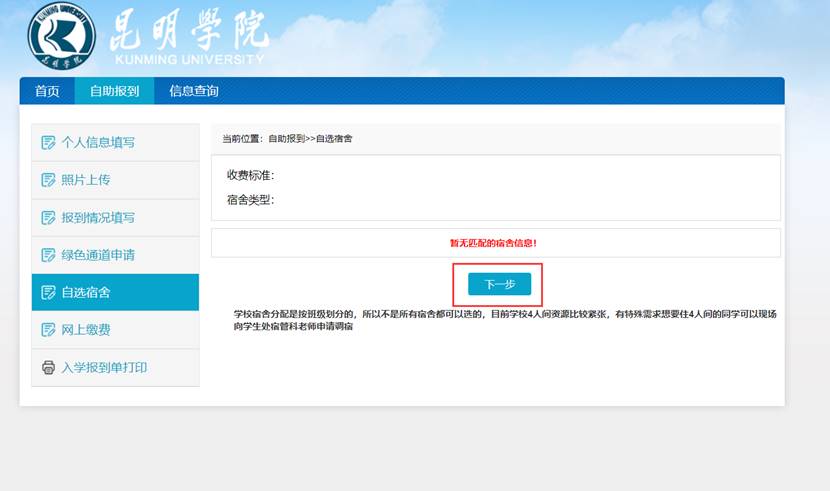Viewport: 830px width, 491px height.
Task: Select 个人信息填写 in the sidebar
Action: pyautogui.click(x=98, y=142)
